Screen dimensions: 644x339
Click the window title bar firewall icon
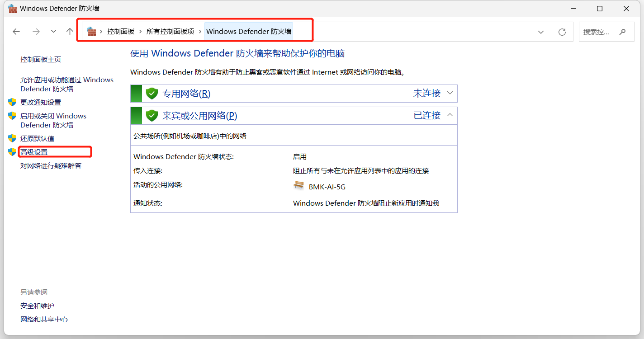click(x=13, y=8)
